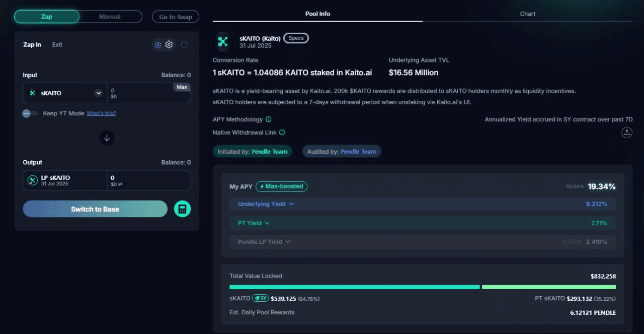644x334 pixels.
Task: Click the sKAITO pool logo in Pool Info
Action: (x=223, y=41)
